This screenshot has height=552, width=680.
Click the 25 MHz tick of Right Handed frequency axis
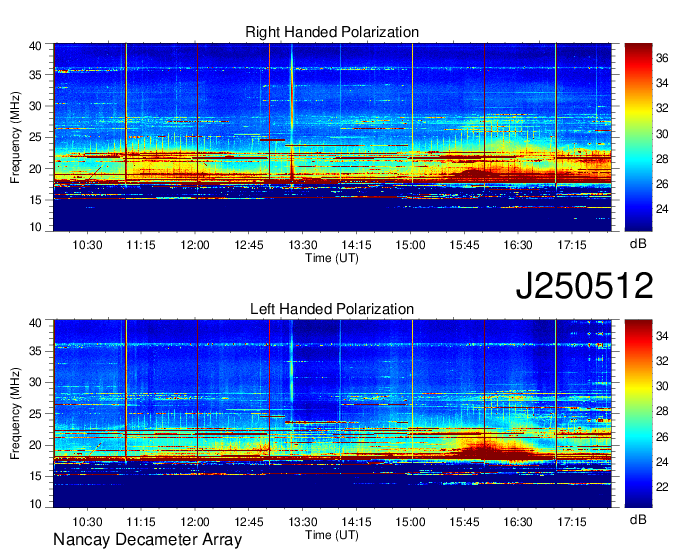coord(35,137)
